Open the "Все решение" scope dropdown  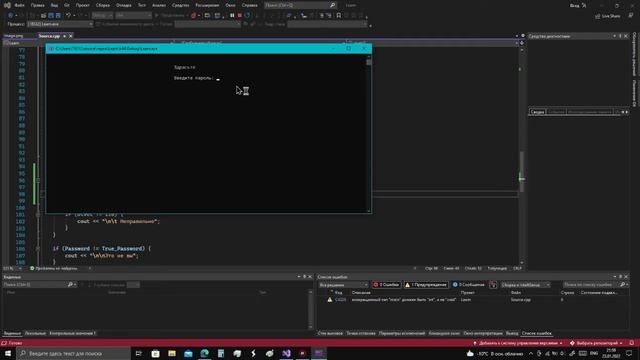(x=344, y=284)
